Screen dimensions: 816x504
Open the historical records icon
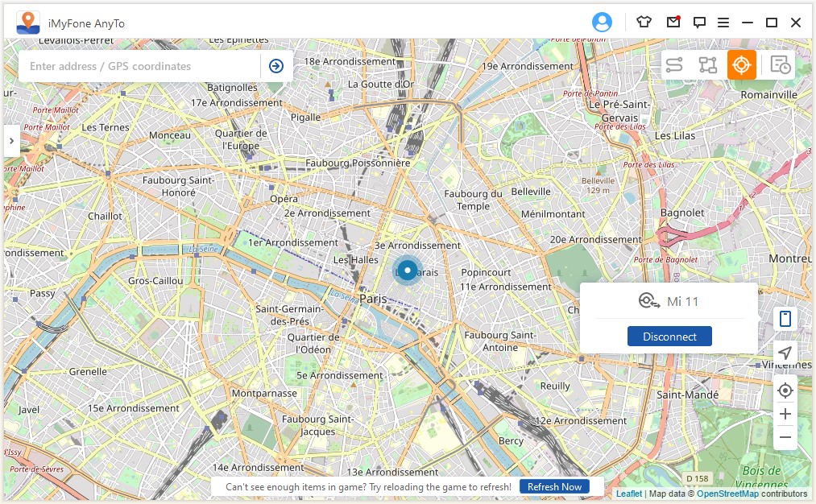point(780,65)
